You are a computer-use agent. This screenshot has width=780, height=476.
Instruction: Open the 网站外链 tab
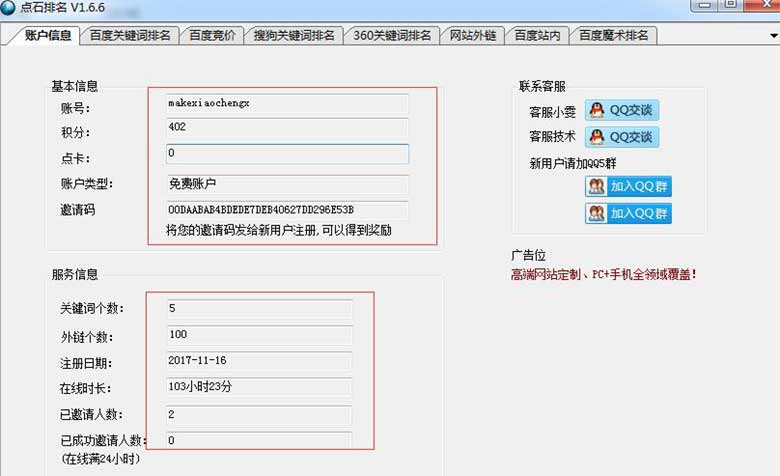[x=473, y=35]
